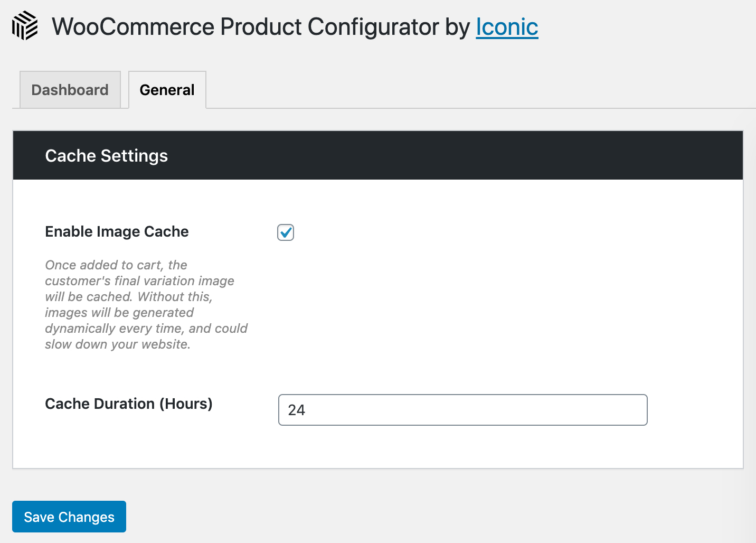Image resolution: width=756 pixels, height=543 pixels.
Task: Click the Cache Duration (Hours) label
Action: tap(128, 404)
